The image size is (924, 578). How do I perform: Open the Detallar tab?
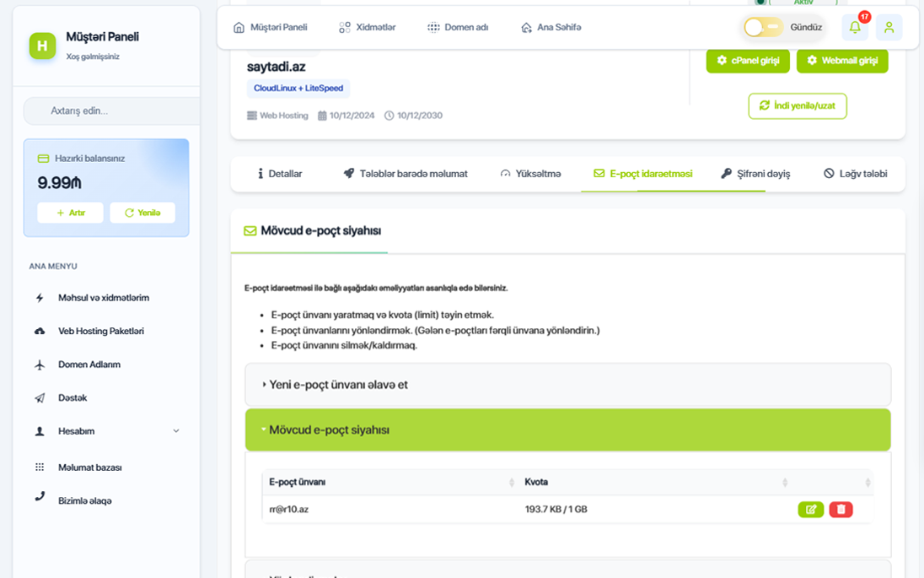click(x=280, y=174)
